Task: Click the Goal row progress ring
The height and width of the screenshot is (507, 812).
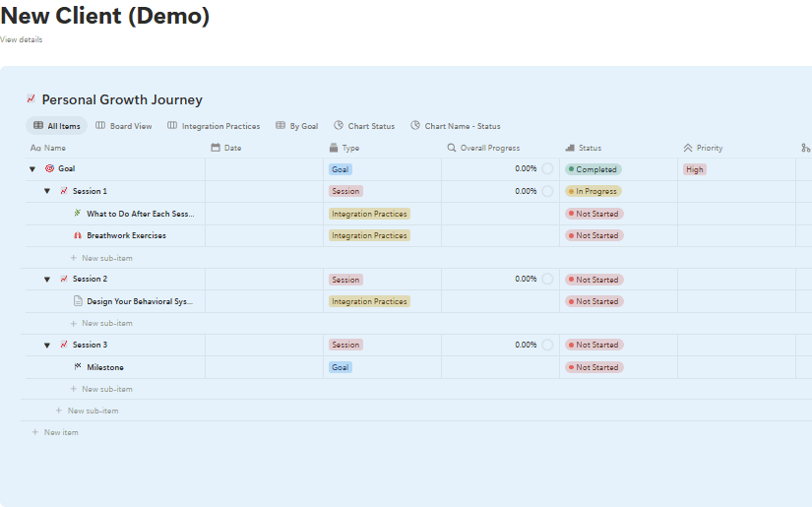Action: 547,168
